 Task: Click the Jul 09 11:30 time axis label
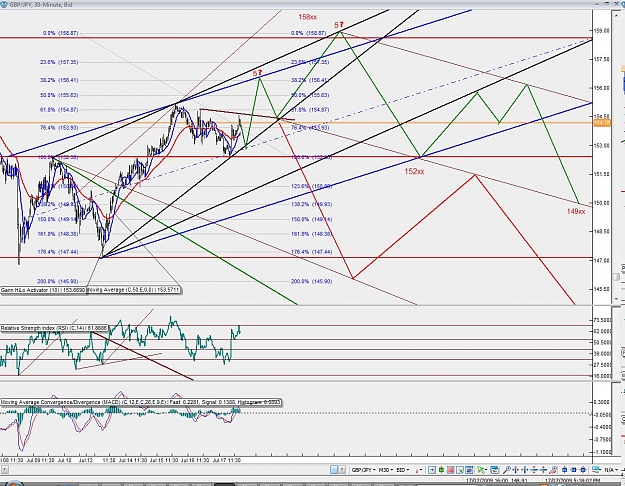40,460
